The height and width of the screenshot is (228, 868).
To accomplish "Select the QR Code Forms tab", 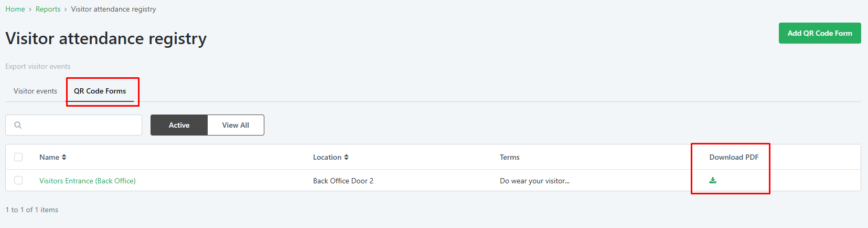I will coord(100,91).
